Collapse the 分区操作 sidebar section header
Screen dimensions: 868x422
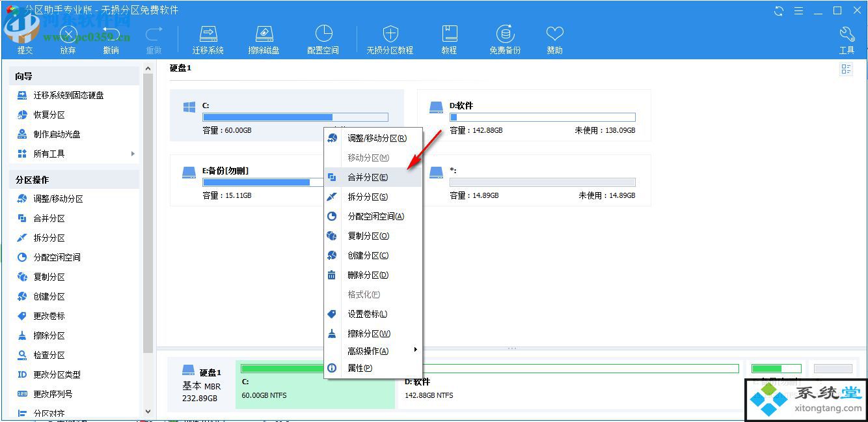point(74,180)
